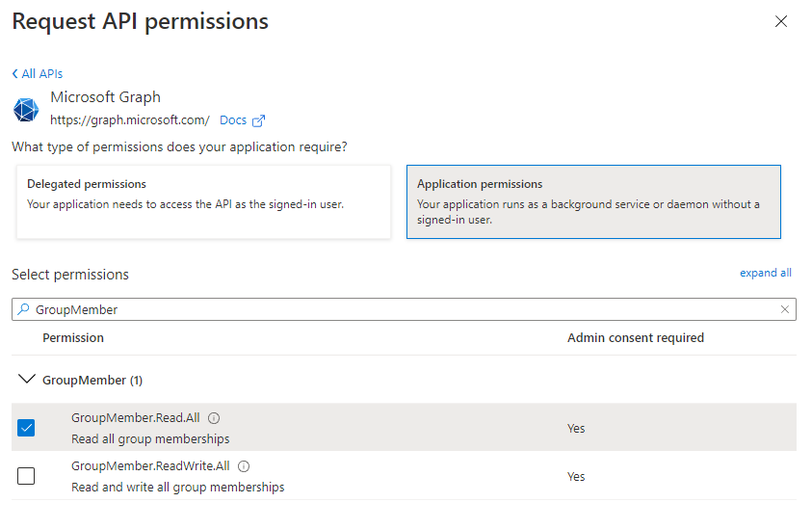Focus the GroupMember search field
812x529 pixels.
coord(404,309)
